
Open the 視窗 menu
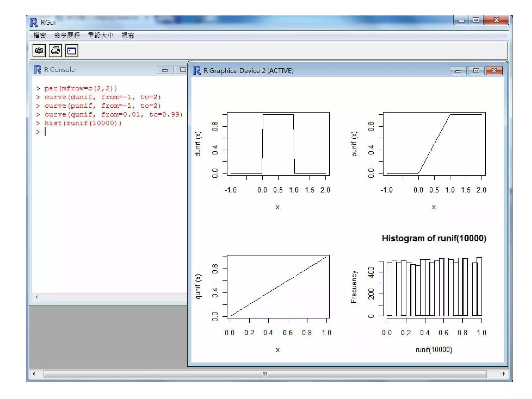point(128,35)
